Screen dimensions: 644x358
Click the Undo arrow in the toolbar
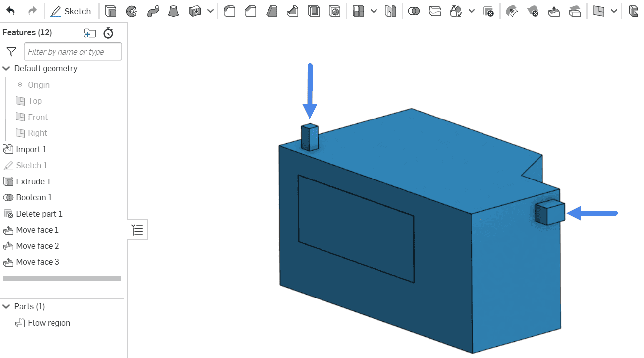click(x=10, y=11)
